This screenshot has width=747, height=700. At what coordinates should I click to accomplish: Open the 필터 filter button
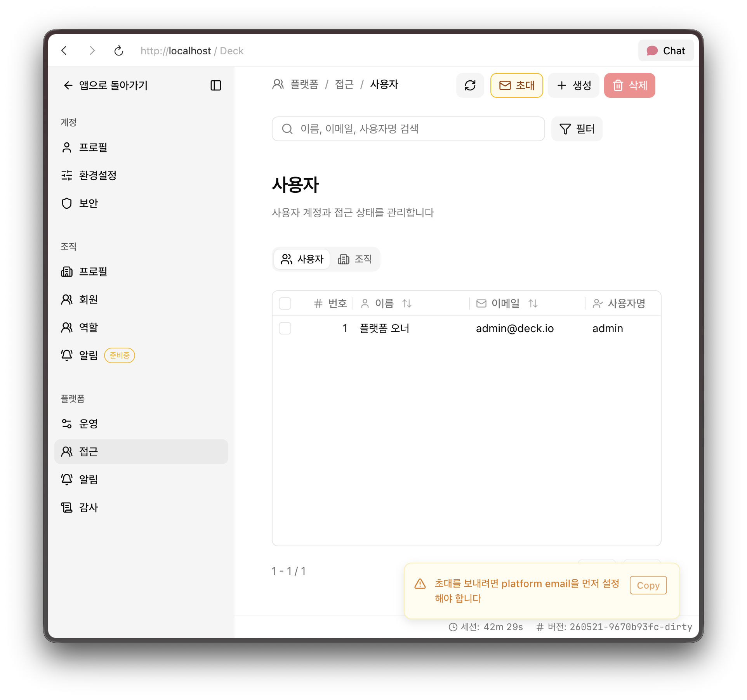pyautogui.click(x=577, y=129)
